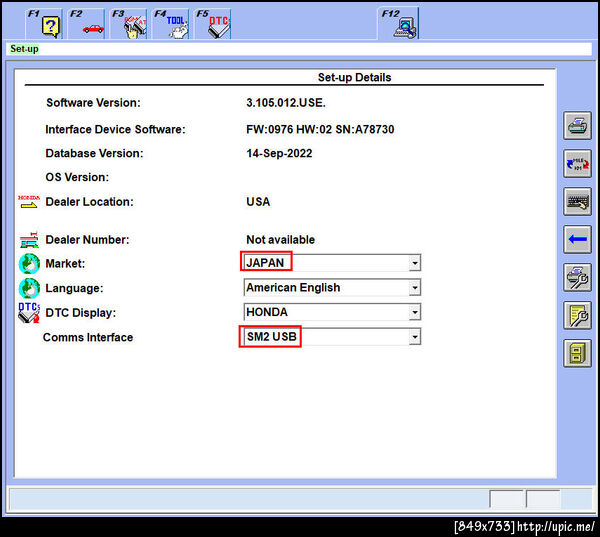Click the blue back arrow button
The height and width of the screenshot is (537, 600).
(577, 240)
